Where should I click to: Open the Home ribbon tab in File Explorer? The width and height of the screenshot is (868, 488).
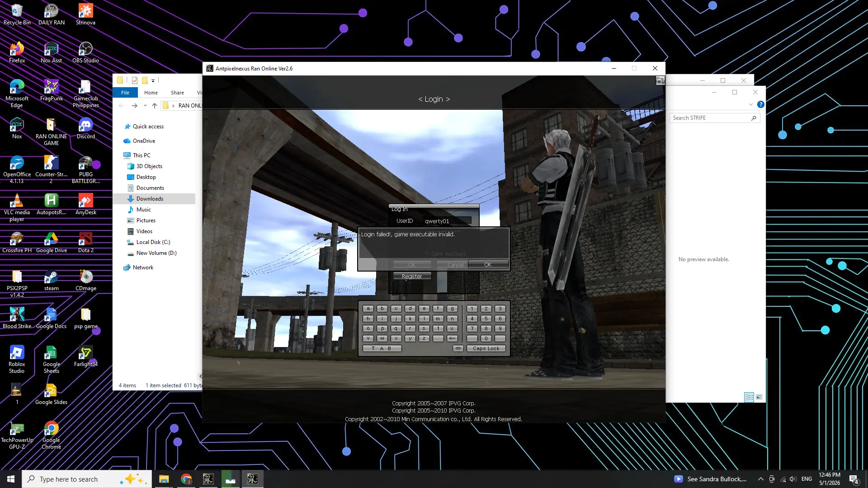(x=151, y=93)
